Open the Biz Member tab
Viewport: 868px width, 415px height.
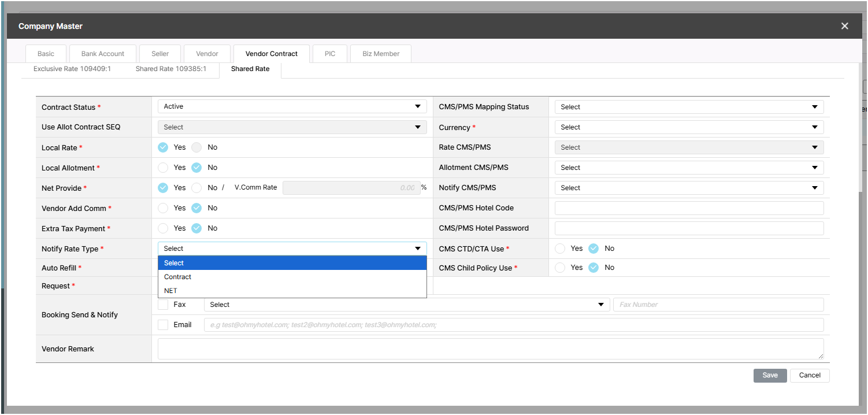pyautogui.click(x=381, y=54)
